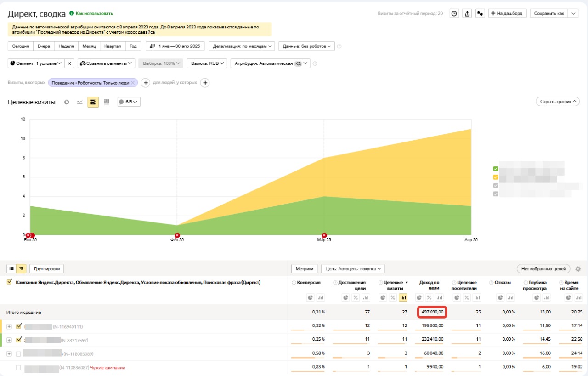Switch chart to line graph view
The height and width of the screenshot is (376, 588).
pyautogui.click(x=79, y=102)
